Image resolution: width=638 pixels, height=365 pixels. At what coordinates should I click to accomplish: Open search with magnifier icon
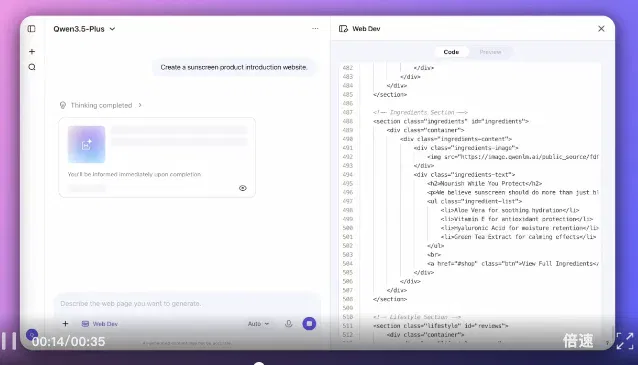[32, 67]
